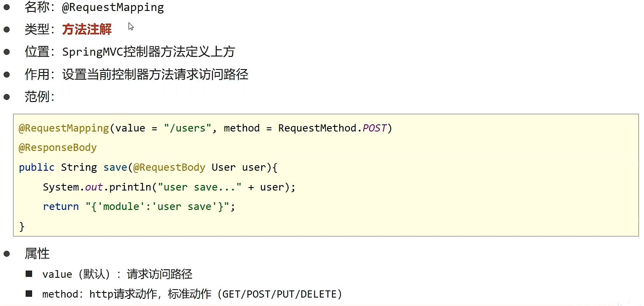The width and height of the screenshot is (644, 306).
Task: Click @RequestMapping in the 名称 line
Action: click(113, 7)
